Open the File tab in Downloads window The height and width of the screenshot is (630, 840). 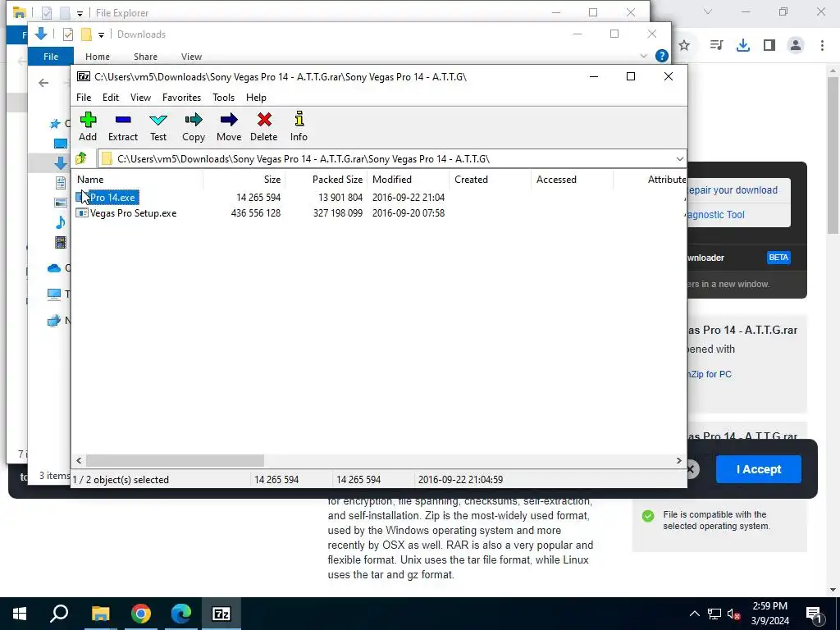tap(51, 57)
